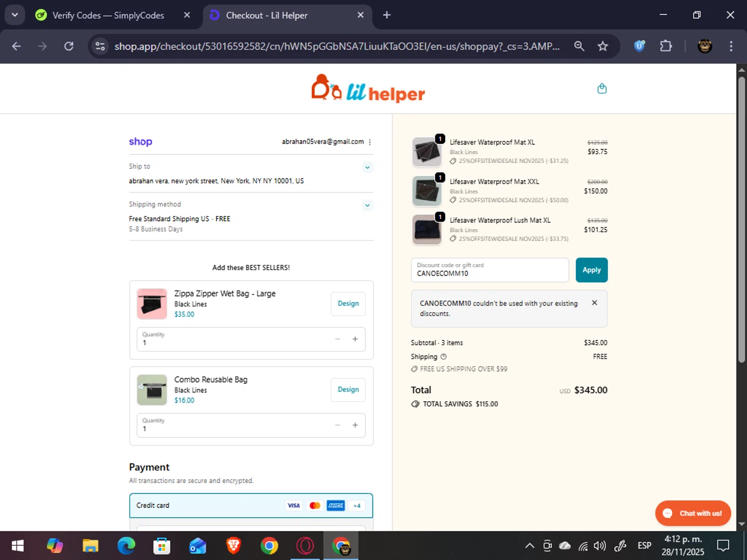Open the cart bag icon
The width and height of the screenshot is (747, 560).
tap(602, 89)
